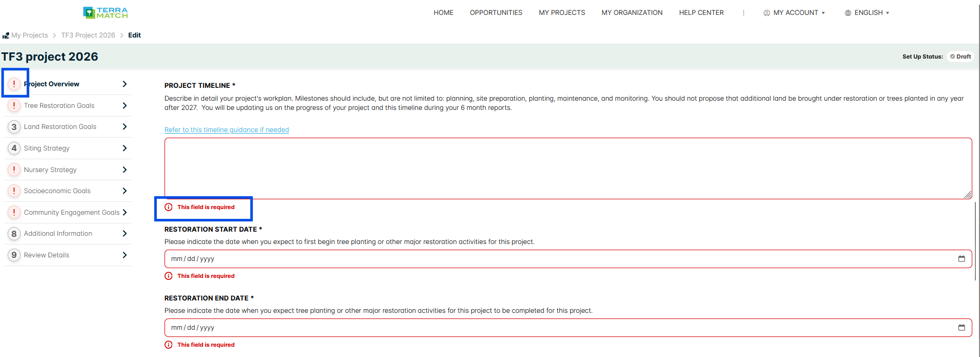Select the Socioeconomic Goals step label

pyautogui.click(x=57, y=191)
